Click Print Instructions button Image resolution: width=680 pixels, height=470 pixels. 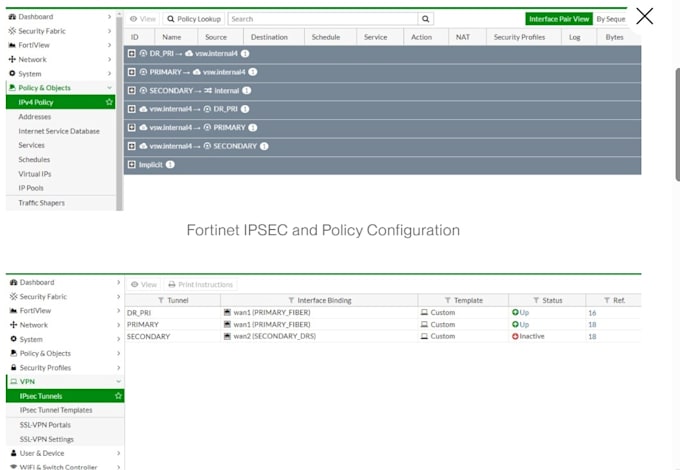(201, 284)
